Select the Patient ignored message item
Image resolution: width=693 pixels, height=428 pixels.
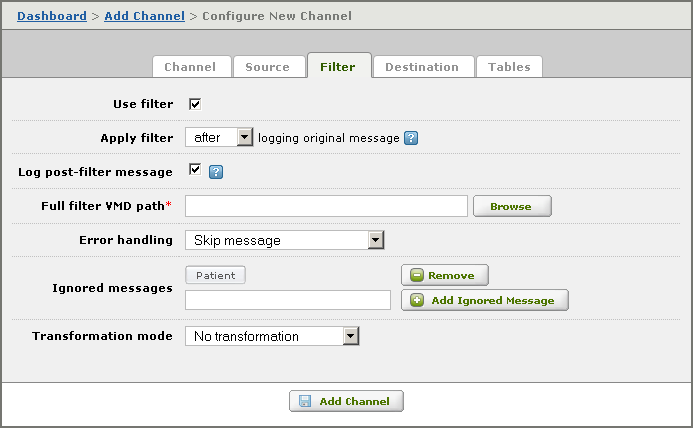215,275
